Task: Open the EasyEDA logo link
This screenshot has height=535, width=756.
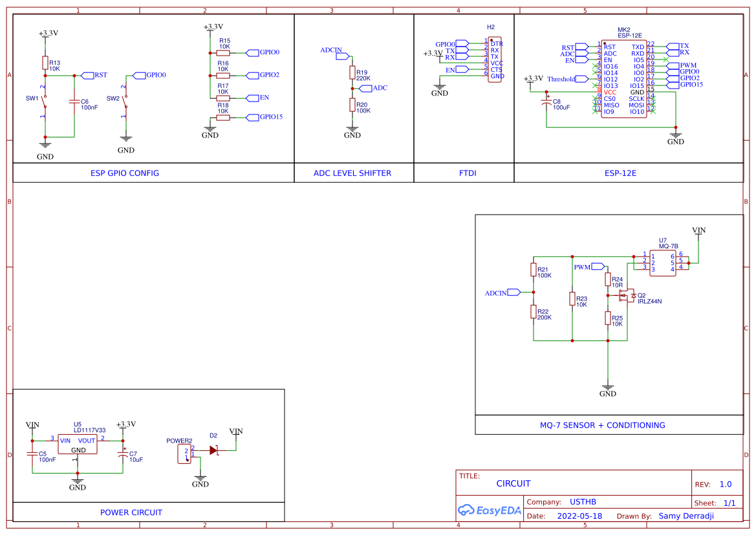Action: pyautogui.click(x=490, y=510)
